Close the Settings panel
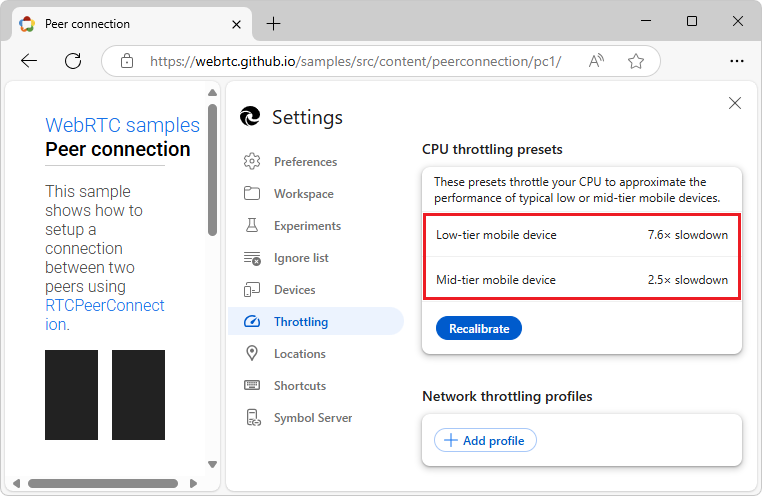This screenshot has width=762, height=496. click(735, 103)
